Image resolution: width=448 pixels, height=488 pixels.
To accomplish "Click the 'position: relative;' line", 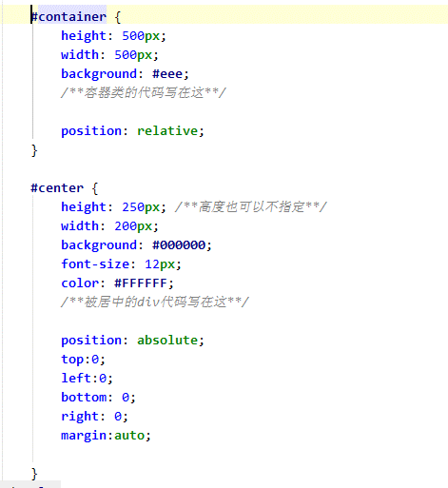I will 132,131.
